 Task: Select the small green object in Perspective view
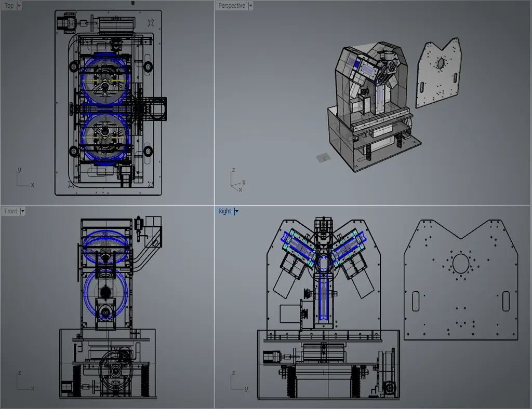[323, 157]
